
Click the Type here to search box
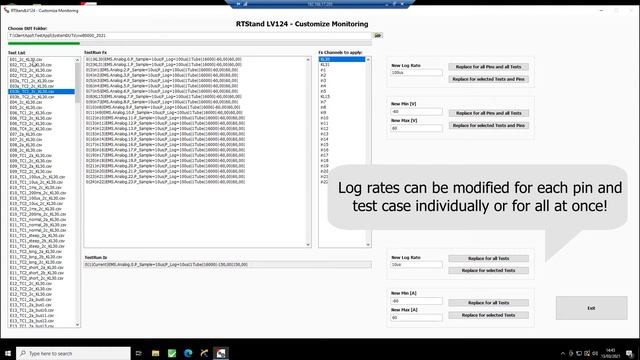tap(73, 353)
